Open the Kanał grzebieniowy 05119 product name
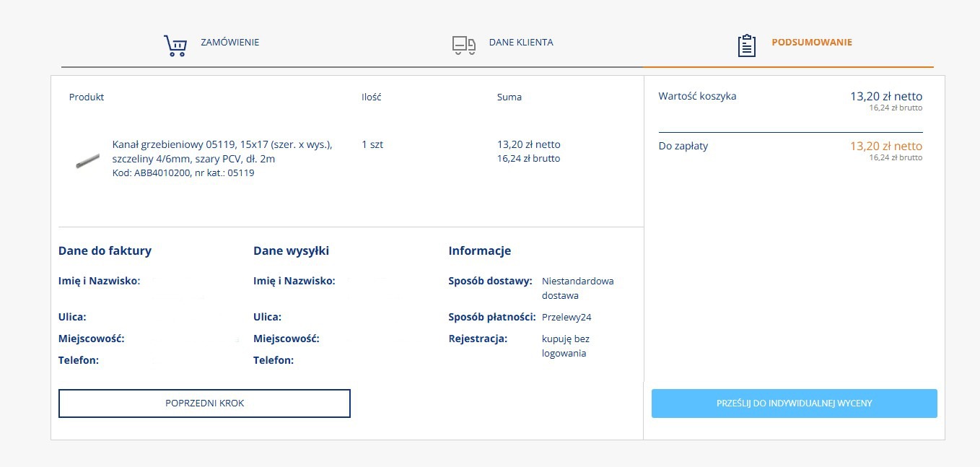 [x=222, y=152]
